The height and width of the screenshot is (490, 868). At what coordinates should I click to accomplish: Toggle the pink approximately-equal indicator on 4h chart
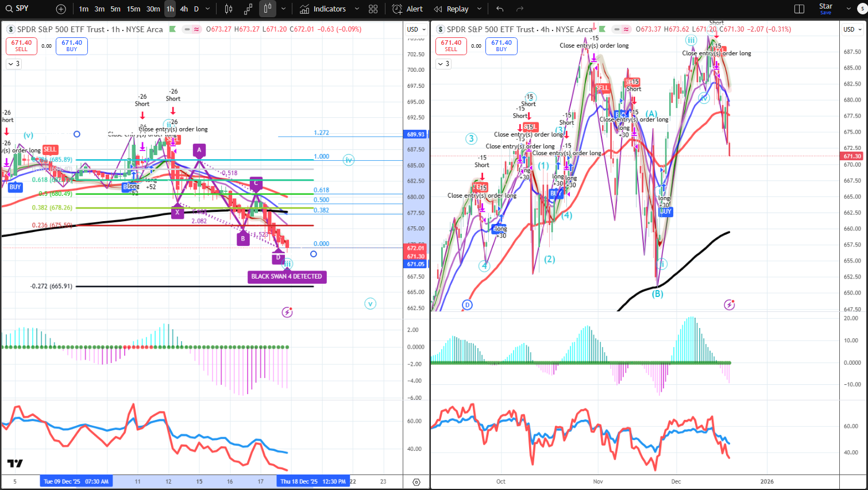click(626, 29)
